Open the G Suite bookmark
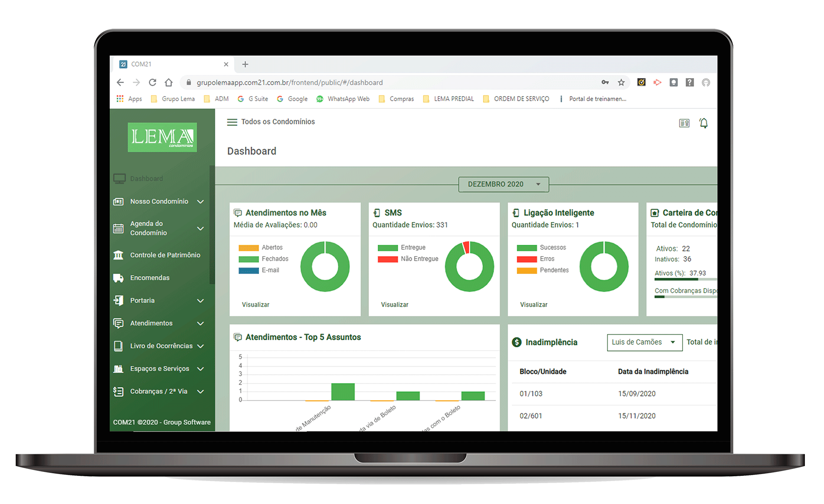The image size is (824, 504). [x=253, y=99]
